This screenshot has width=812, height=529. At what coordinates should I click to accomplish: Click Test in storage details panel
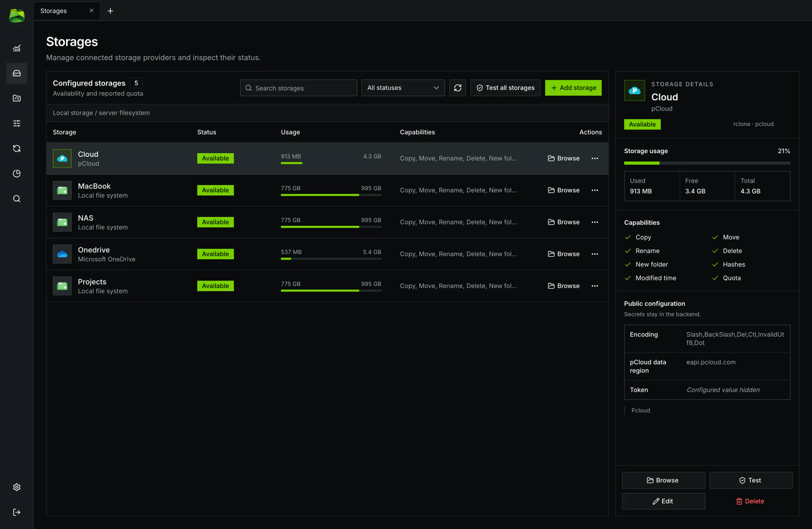click(750, 480)
